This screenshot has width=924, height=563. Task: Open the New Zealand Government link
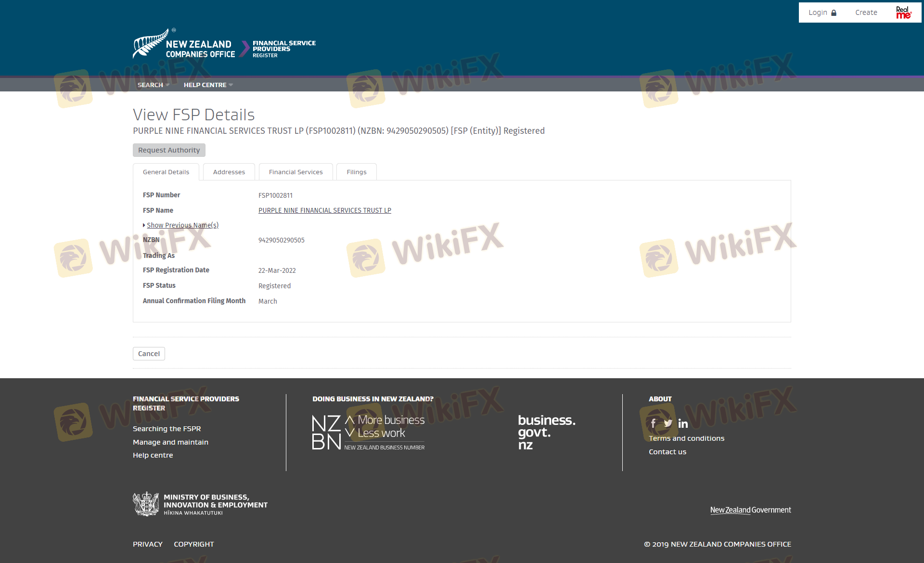click(x=750, y=510)
